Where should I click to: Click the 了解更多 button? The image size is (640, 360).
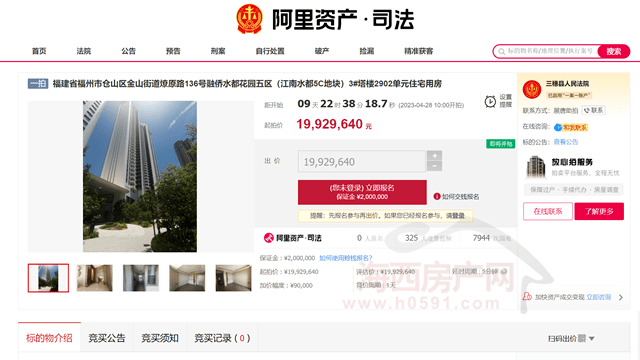(x=599, y=211)
